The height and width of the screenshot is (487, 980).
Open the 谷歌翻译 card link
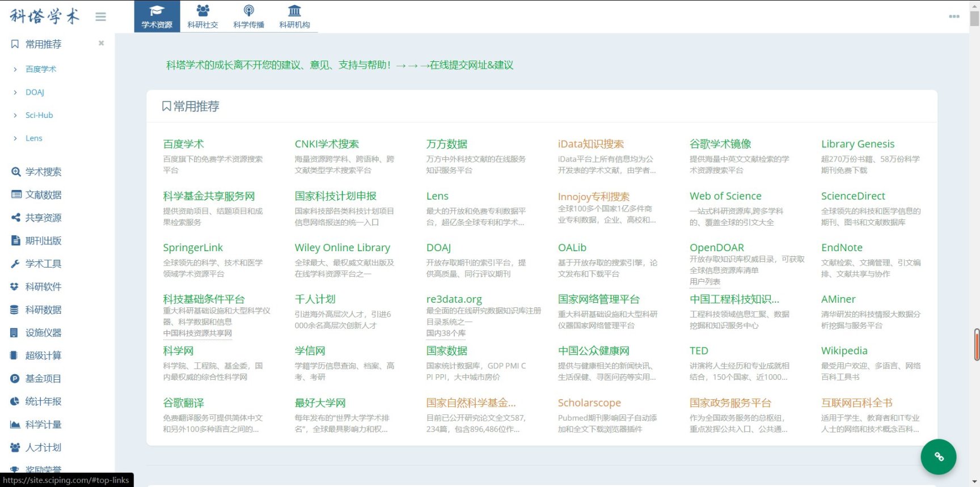point(183,403)
